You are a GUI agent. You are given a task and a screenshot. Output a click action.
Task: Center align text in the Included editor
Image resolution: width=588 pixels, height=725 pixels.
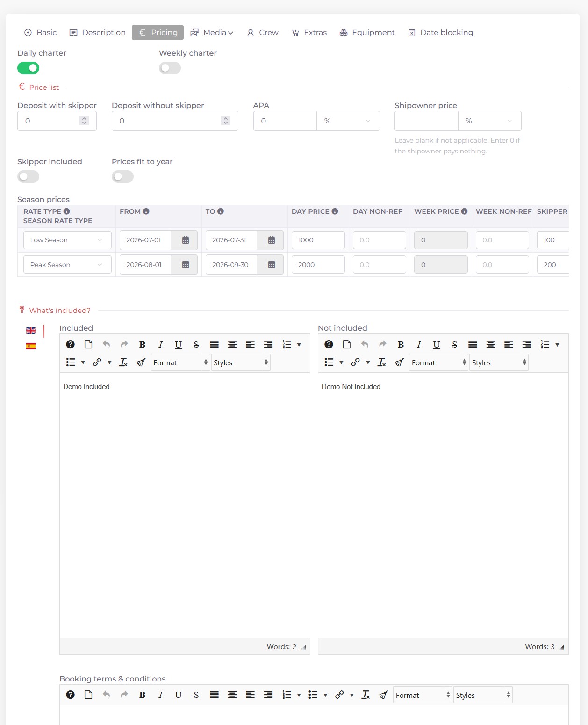tap(232, 345)
